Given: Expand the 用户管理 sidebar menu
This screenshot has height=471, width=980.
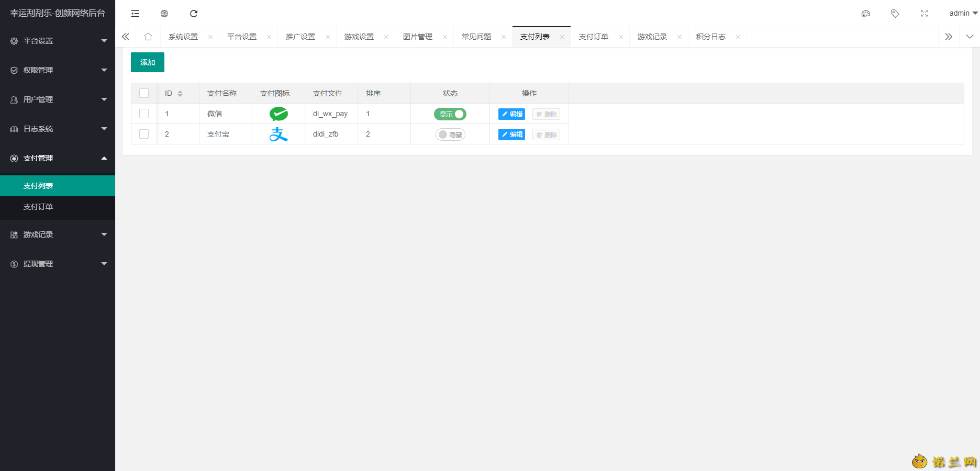Looking at the screenshot, I should pos(58,99).
